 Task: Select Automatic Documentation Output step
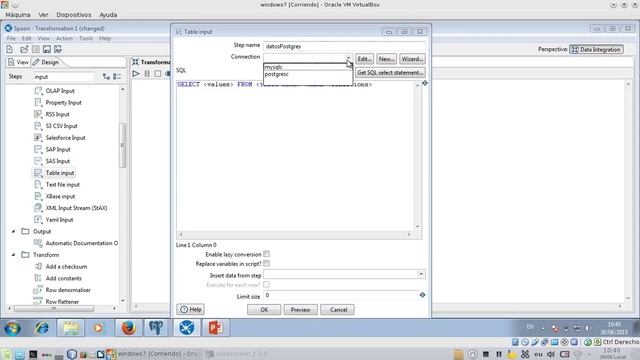tap(82, 243)
